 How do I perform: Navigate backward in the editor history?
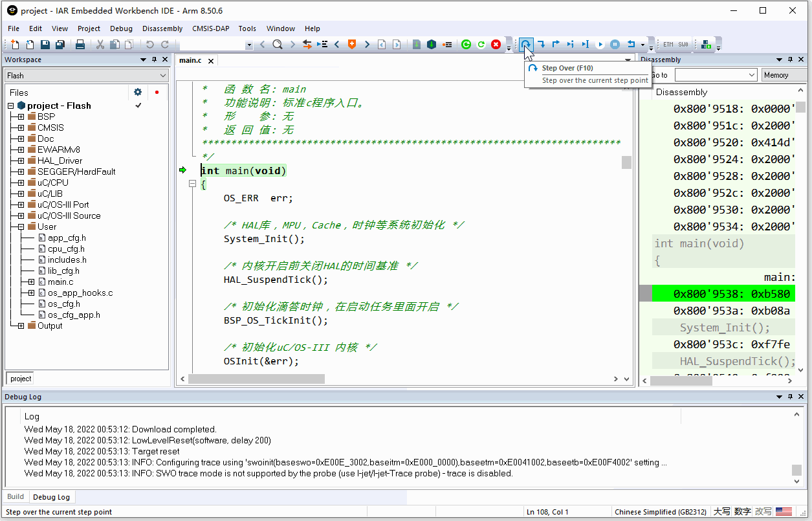click(382, 45)
